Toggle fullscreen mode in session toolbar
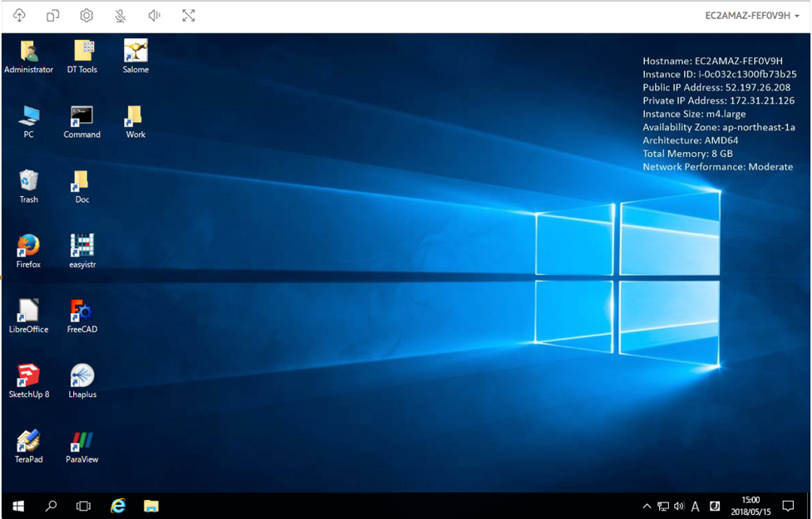Image resolution: width=812 pixels, height=519 pixels. pyautogui.click(x=189, y=16)
